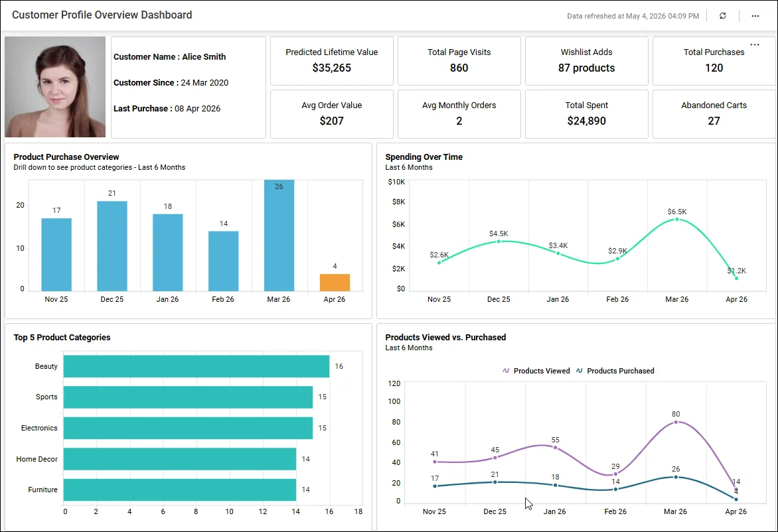
Task: Click the $6.5K spending data point
Action: 677,219
